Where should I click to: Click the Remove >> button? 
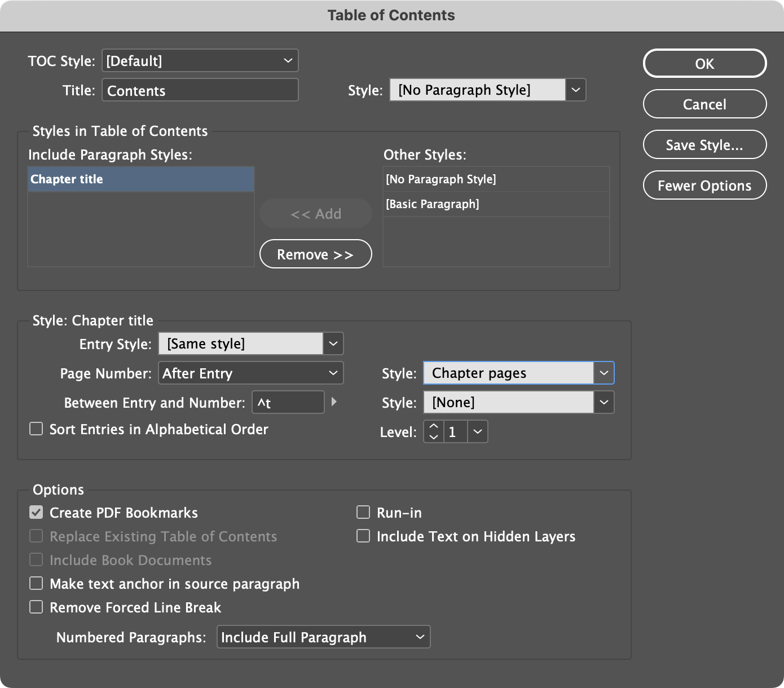point(315,254)
